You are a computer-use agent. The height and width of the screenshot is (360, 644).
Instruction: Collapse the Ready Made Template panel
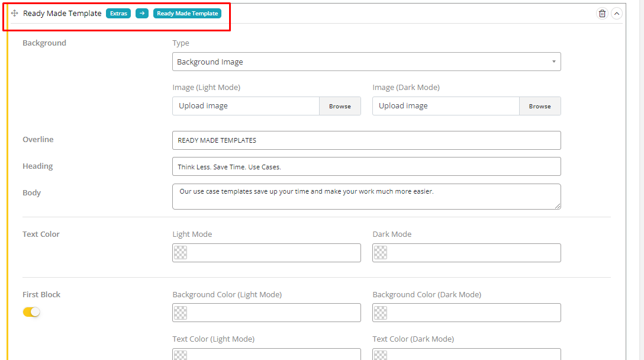coord(617,14)
